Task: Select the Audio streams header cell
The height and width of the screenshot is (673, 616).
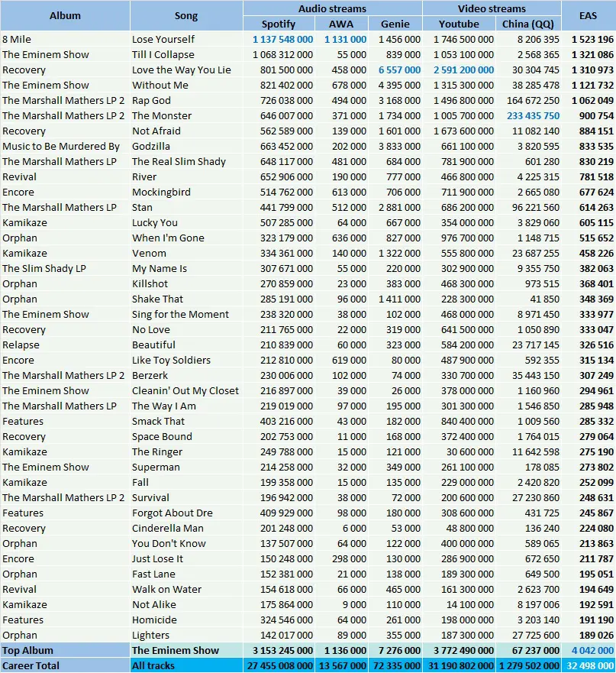Action: click(x=333, y=8)
